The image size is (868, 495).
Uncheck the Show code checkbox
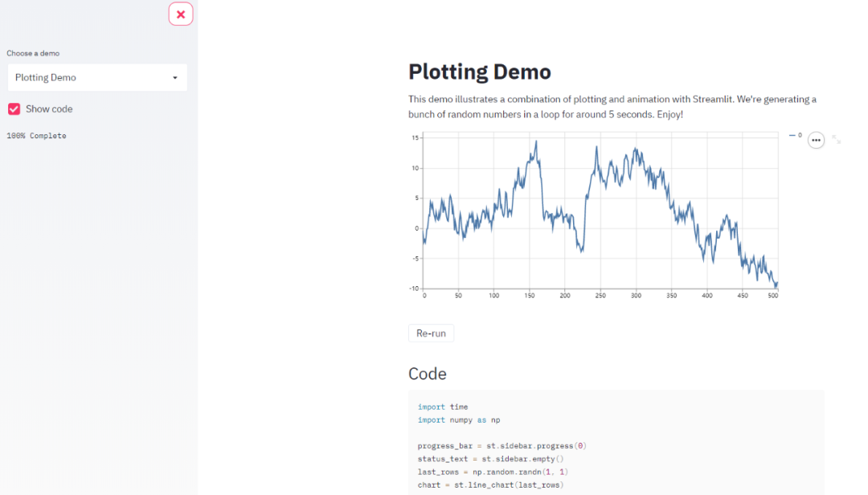[x=14, y=108]
